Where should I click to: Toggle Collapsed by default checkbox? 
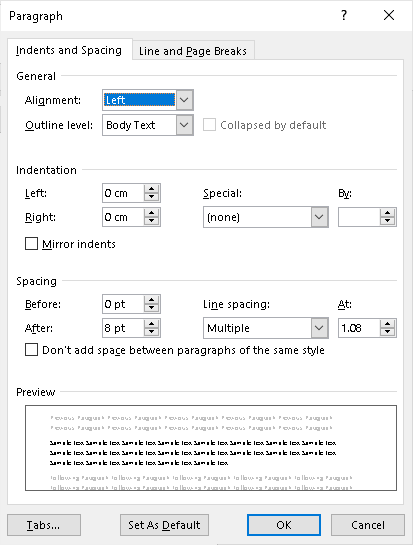[209, 125]
